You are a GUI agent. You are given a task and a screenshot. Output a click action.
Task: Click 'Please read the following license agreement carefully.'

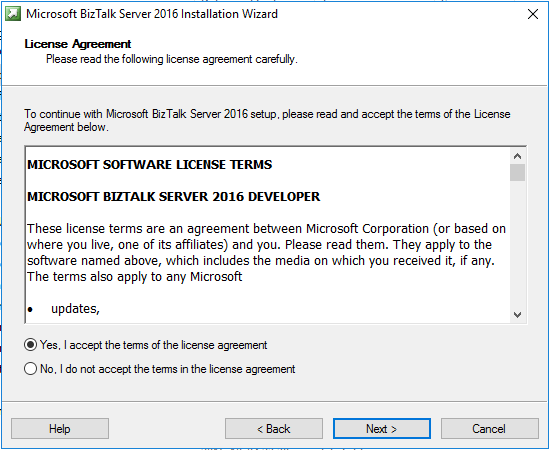(172, 59)
